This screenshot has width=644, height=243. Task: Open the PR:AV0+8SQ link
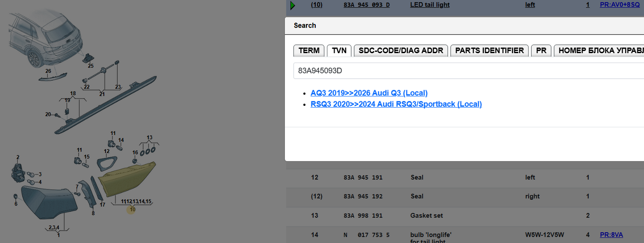pyautogui.click(x=620, y=5)
